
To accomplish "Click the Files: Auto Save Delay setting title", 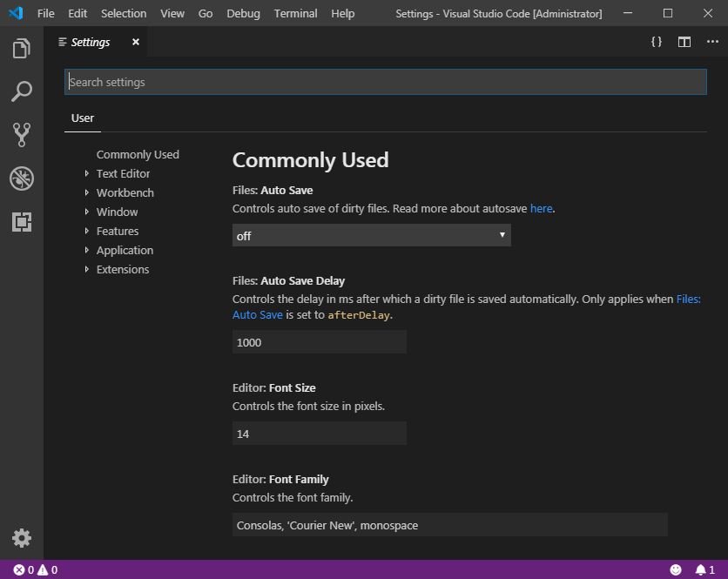I will point(288,281).
